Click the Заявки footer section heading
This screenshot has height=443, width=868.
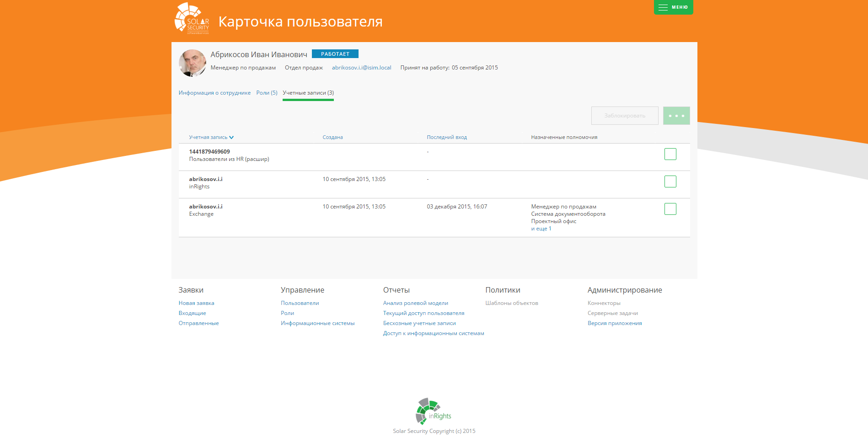point(191,290)
